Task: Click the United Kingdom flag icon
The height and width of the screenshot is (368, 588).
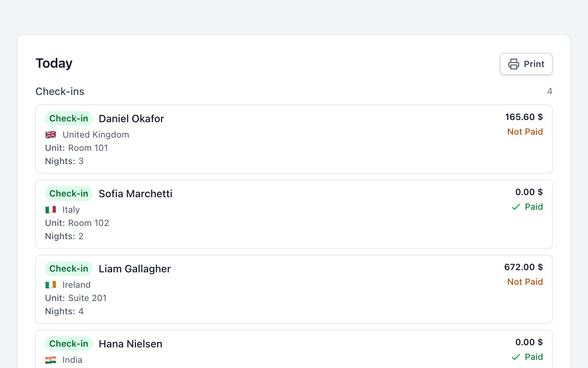Action: (x=51, y=135)
